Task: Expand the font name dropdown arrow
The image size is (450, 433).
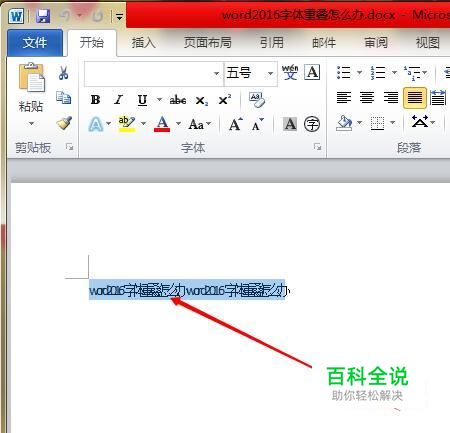Action: (x=217, y=73)
